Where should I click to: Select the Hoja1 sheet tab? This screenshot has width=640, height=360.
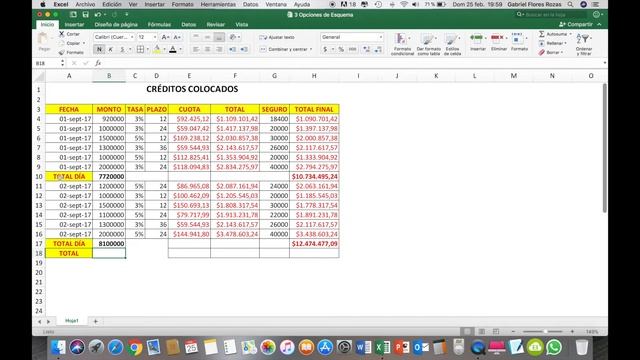click(72, 321)
